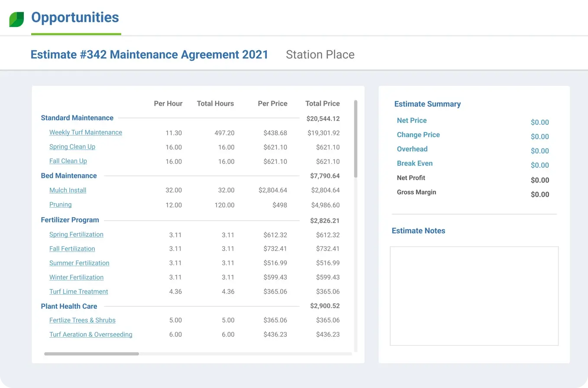Viewport: 588px width, 388px height.
Task: Open the Fall Clean Up service
Action: (x=68, y=161)
